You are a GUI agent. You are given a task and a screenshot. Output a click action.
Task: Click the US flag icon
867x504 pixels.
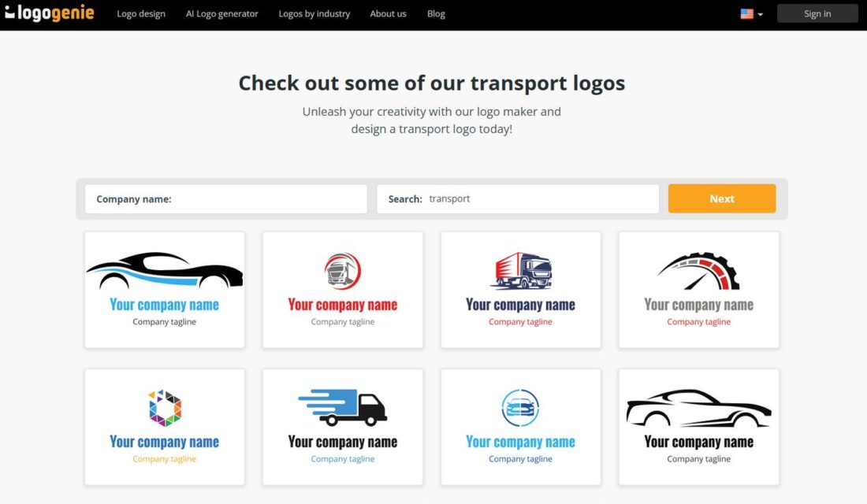click(745, 13)
